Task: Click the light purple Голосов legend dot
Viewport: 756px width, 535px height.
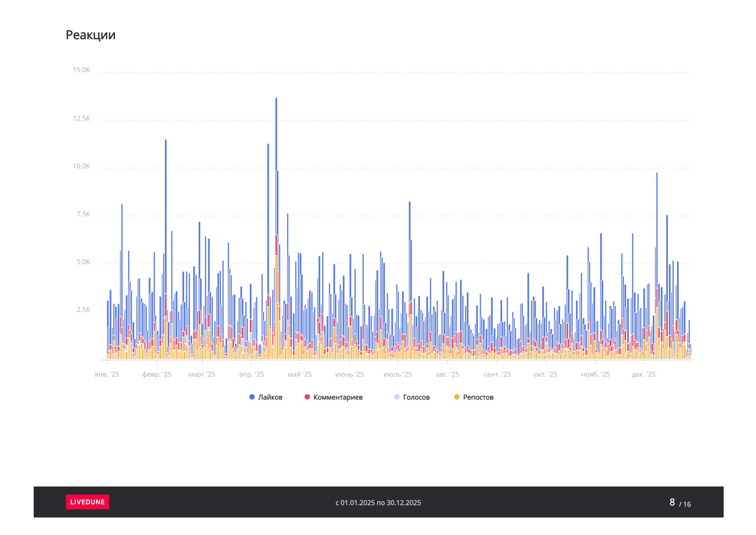Action: [x=397, y=397]
